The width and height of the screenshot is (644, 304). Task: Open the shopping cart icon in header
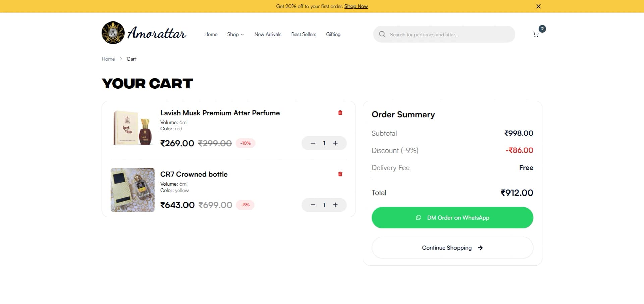pyautogui.click(x=536, y=34)
